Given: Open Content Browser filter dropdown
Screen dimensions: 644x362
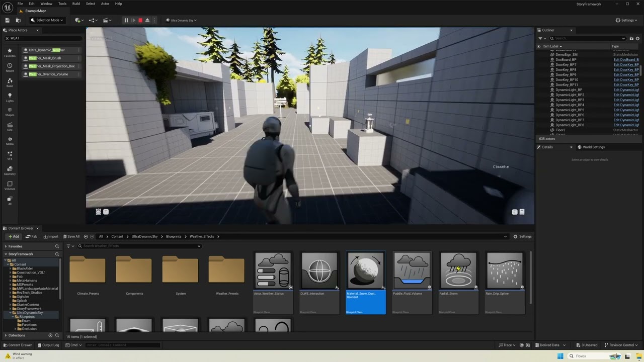Looking at the screenshot, I should pyautogui.click(x=70, y=246).
